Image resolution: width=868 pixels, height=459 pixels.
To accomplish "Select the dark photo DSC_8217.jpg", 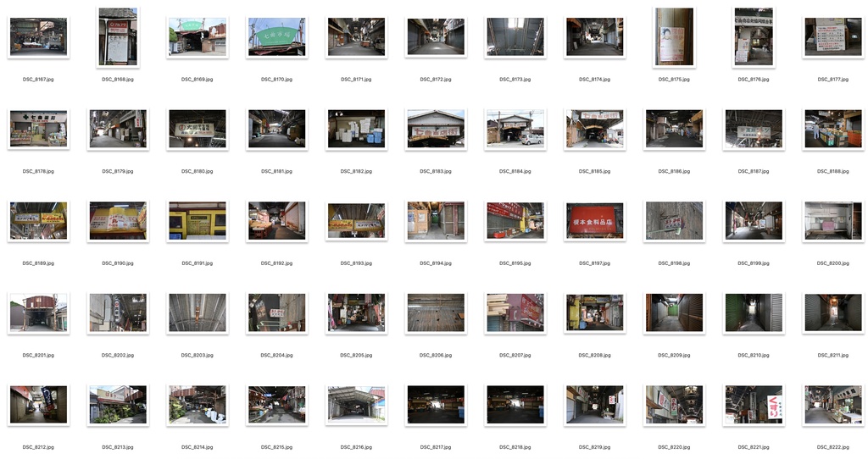I will 436,405.
